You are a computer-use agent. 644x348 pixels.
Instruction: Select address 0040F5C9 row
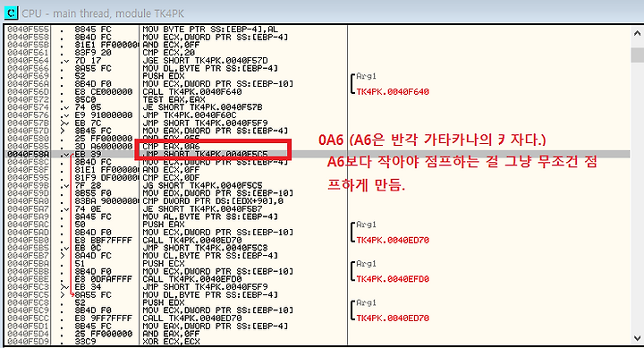(28, 310)
